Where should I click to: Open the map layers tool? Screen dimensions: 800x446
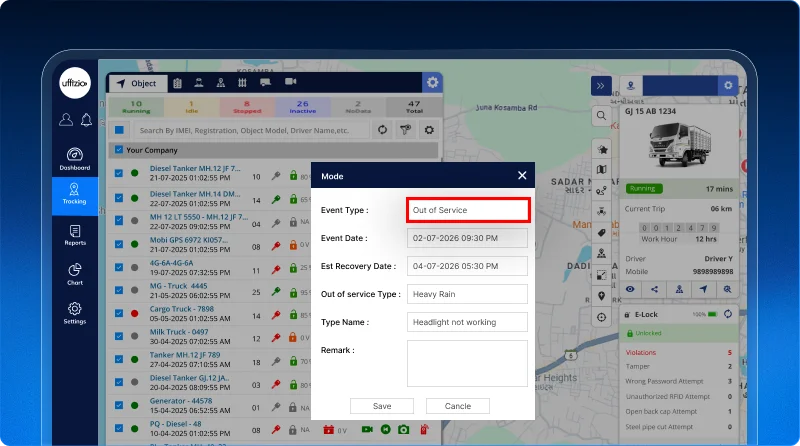[x=602, y=170]
